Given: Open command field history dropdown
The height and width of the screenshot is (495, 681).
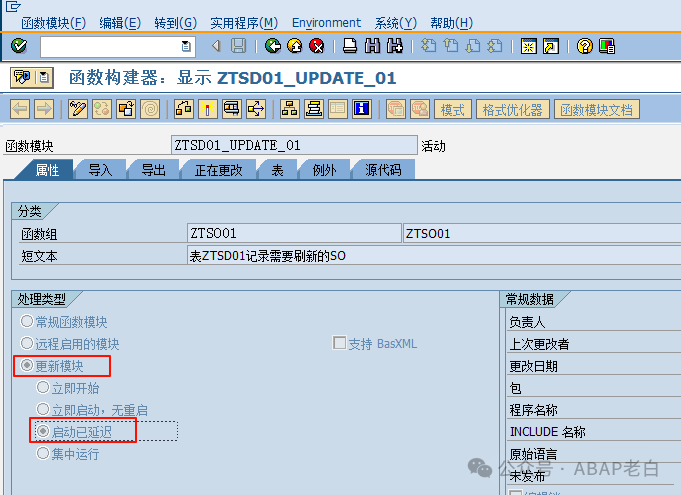Looking at the screenshot, I should coord(186,46).
